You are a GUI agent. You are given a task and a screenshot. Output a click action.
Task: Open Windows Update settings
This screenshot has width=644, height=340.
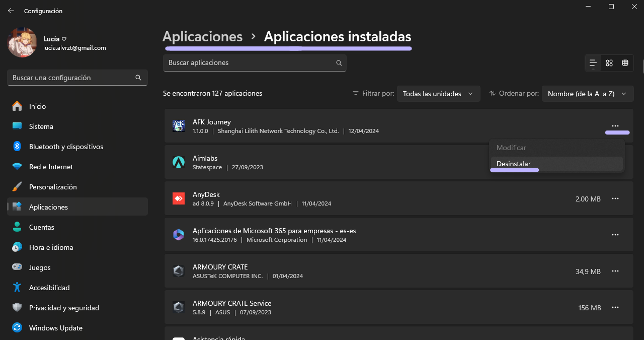click(55, 327)
